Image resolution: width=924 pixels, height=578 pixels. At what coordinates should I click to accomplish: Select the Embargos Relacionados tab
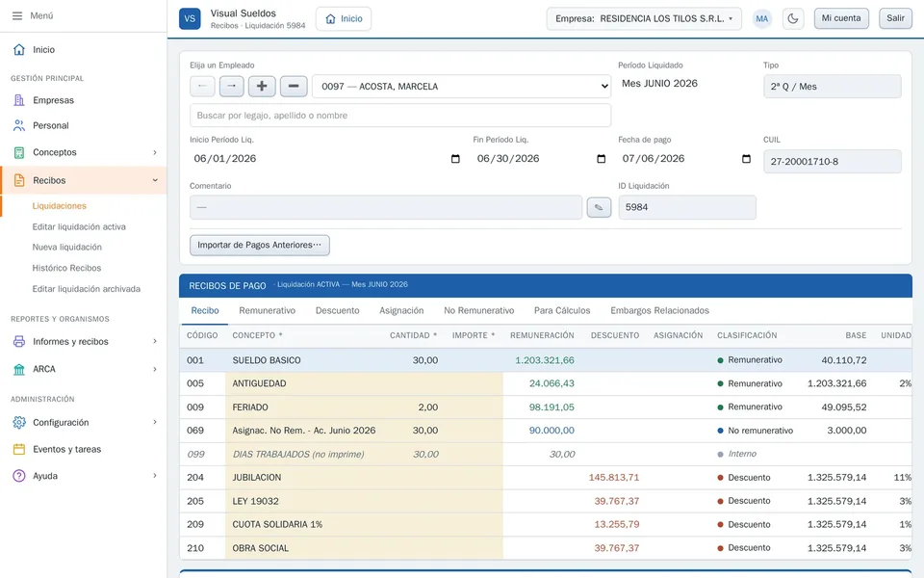click(x=659, y=311)
